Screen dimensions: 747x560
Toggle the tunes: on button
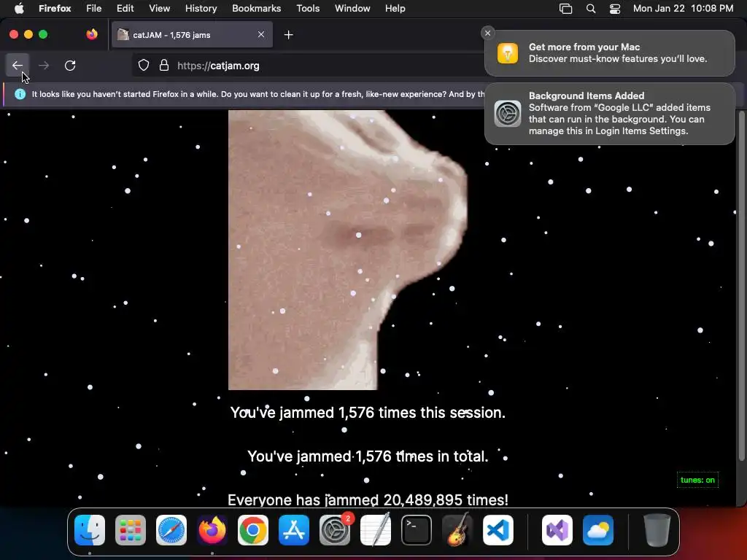[x=697, y=480]
